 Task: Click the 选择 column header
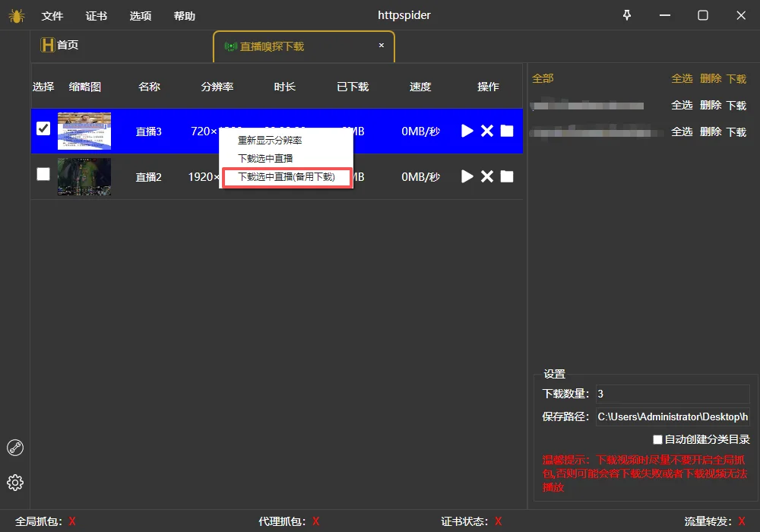click(x=43, y=87)
